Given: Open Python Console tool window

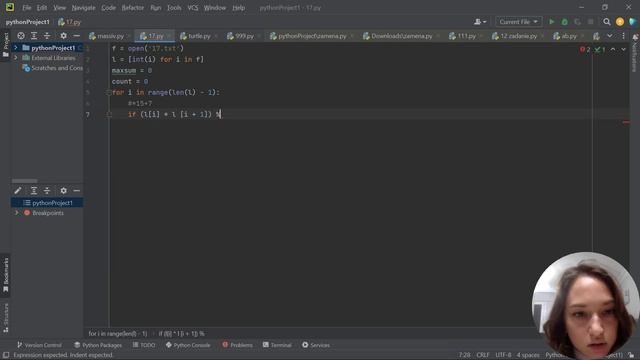Looking at the screenshot, I should tap(188, 345).
